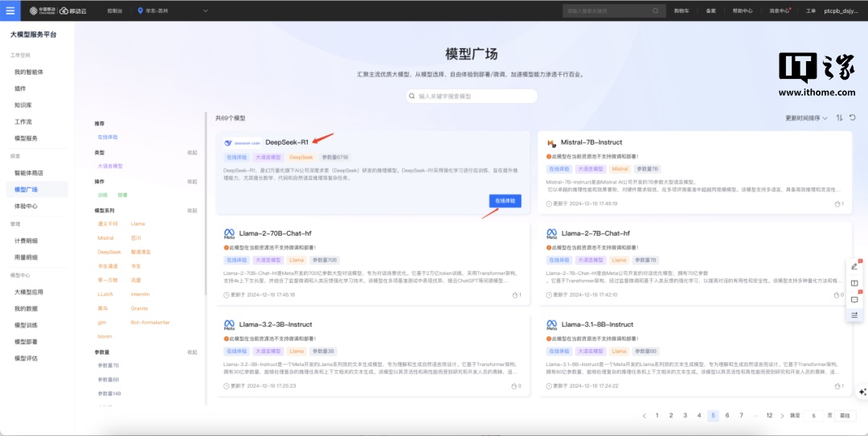Toggle the 大语言模型 type filter
Viewport: 868px width, 436px height.
point(110,166)
